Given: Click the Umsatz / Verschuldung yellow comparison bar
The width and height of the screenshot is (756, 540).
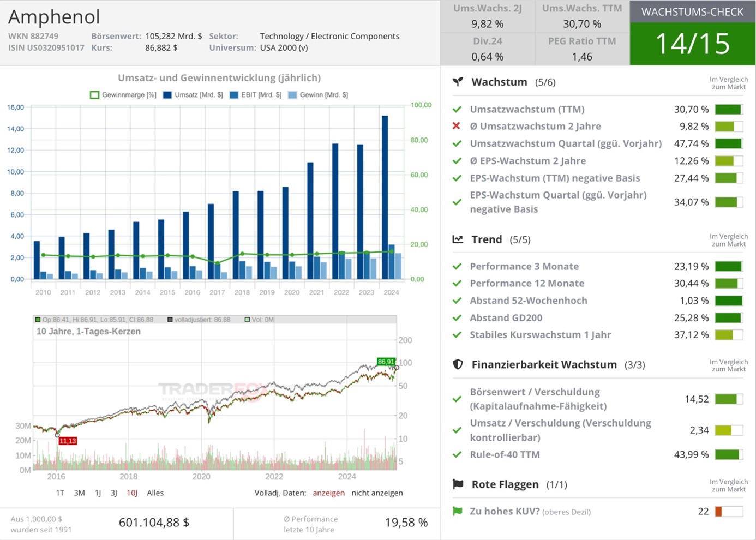Looking at the screenshot, I should 729,430.
